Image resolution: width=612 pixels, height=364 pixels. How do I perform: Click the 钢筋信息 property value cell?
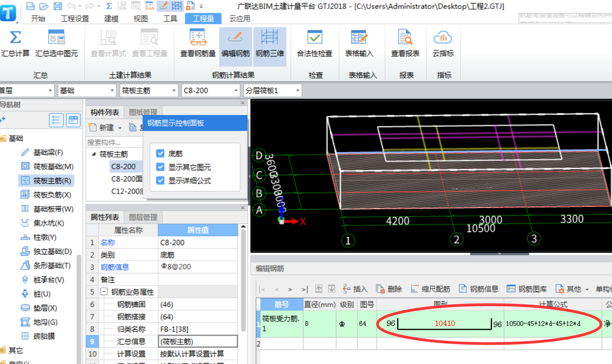click(x=198, y=267)
